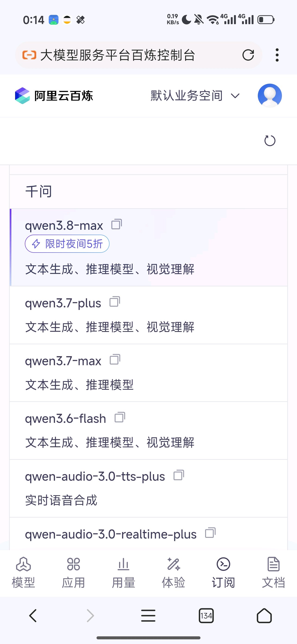The image size is (297, 644).
Task: Open the 文档 tab
Action: 274,573
